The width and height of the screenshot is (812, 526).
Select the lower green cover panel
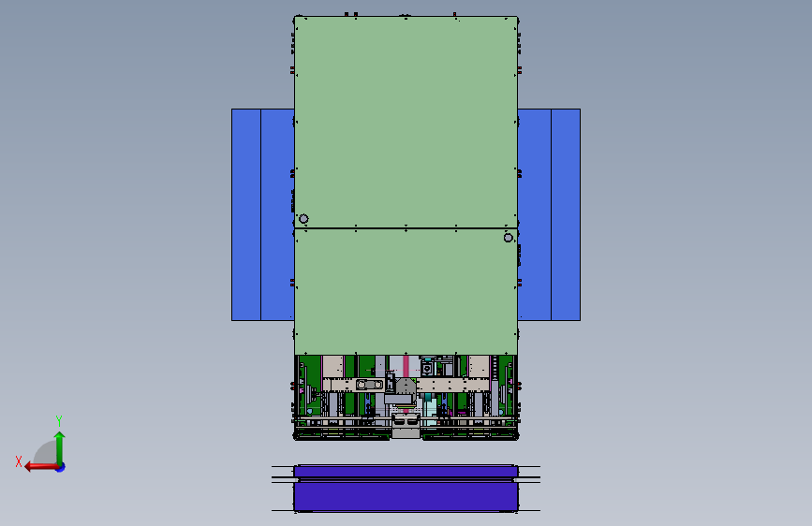click(x=406, y=292)
